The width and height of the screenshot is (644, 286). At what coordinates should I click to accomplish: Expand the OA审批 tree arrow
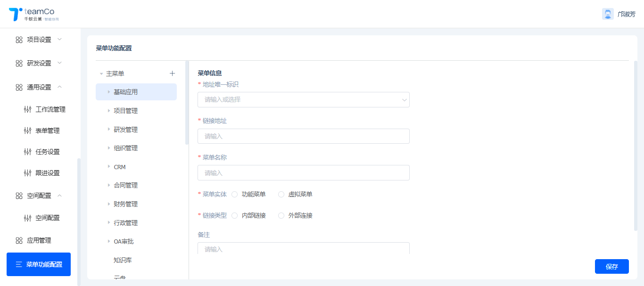point(109,241)
